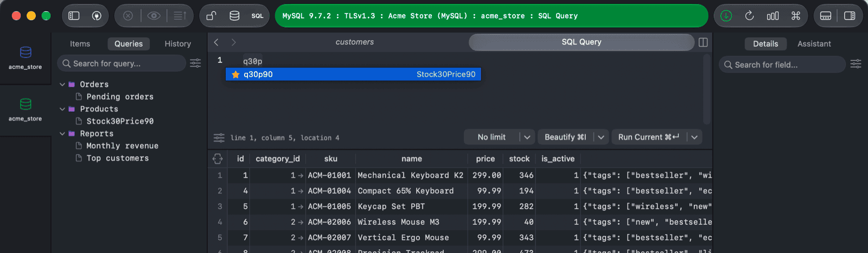
Task: Click the Beautify button
Action: pos(565,137)
